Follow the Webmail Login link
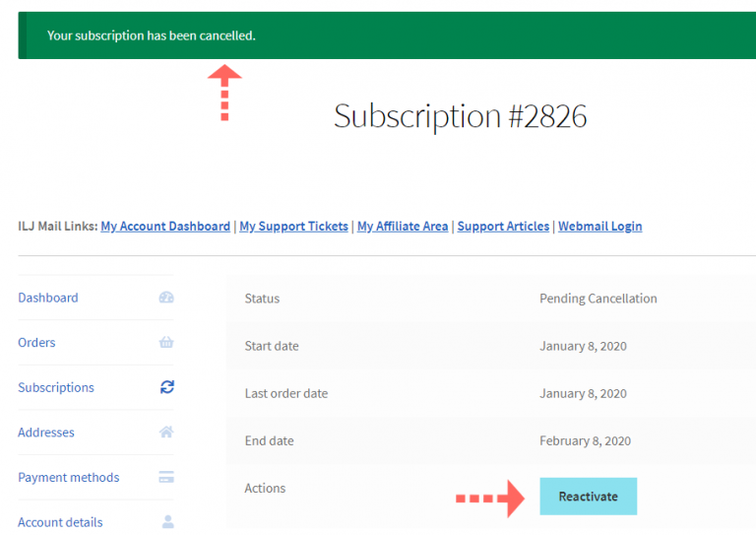This screenshot has width=756, height=535. [x=599, y=226]
